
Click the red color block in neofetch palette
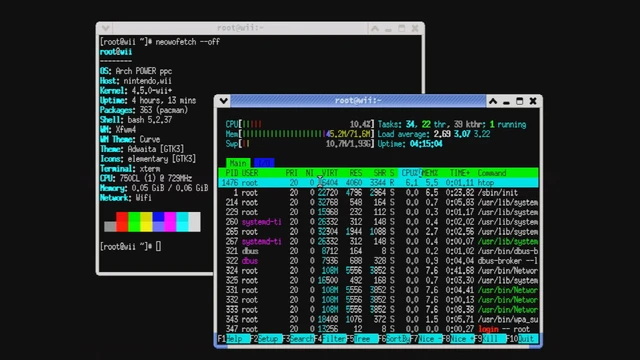(122, 222)
